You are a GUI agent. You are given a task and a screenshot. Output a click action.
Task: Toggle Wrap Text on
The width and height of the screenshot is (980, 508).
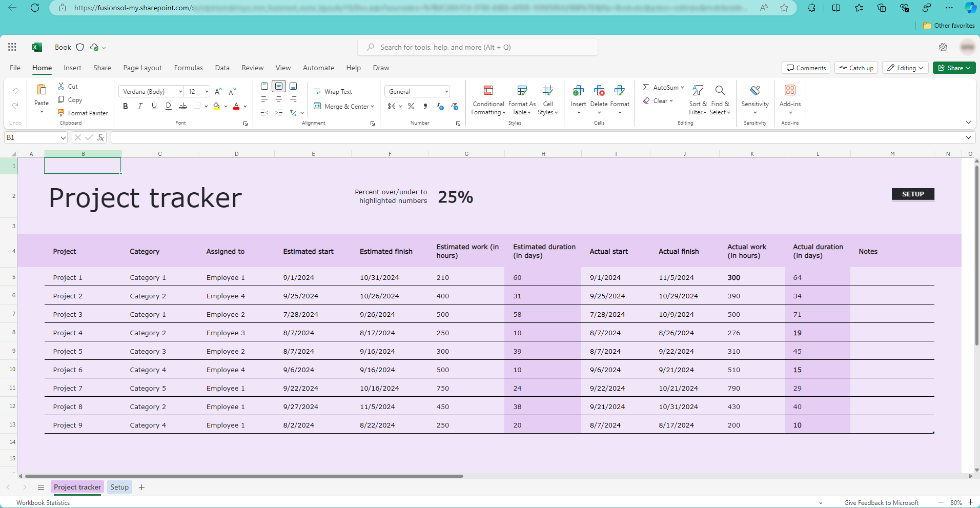pos(333,92)
